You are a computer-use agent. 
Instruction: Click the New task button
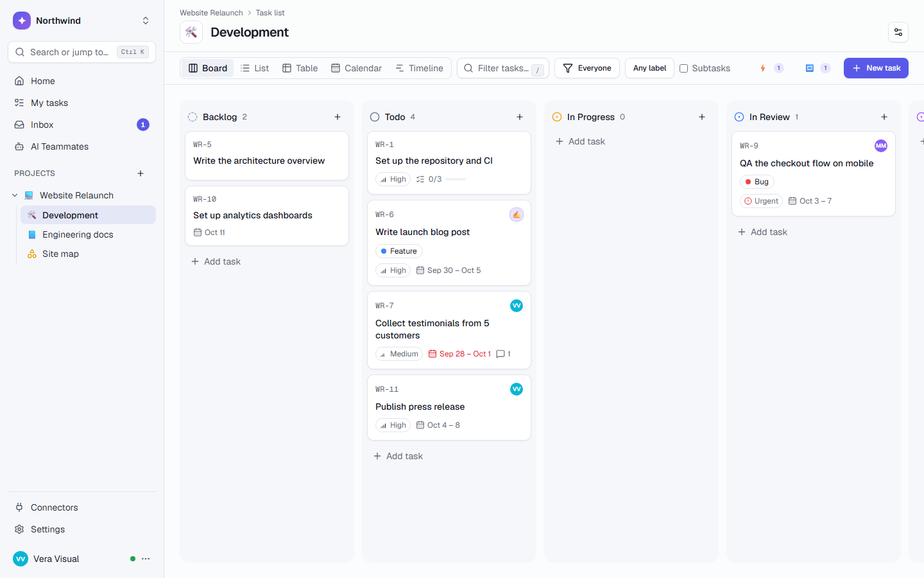click(x=876, y=68)
